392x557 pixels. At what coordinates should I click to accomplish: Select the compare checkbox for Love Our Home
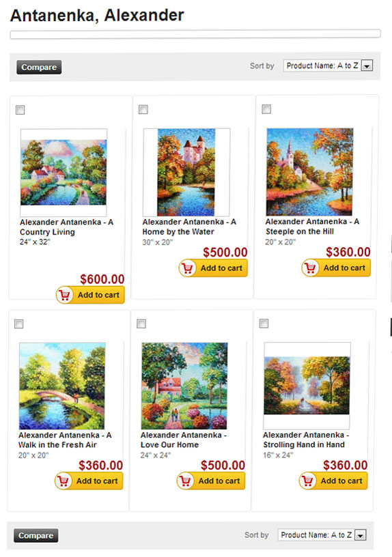141,324
